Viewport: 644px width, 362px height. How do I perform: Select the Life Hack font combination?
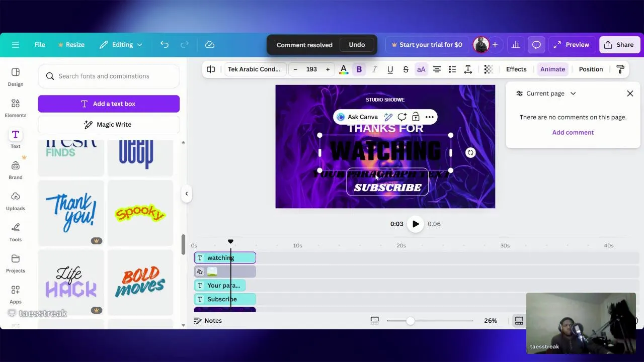pyautogui.click(x=71, y=282)
